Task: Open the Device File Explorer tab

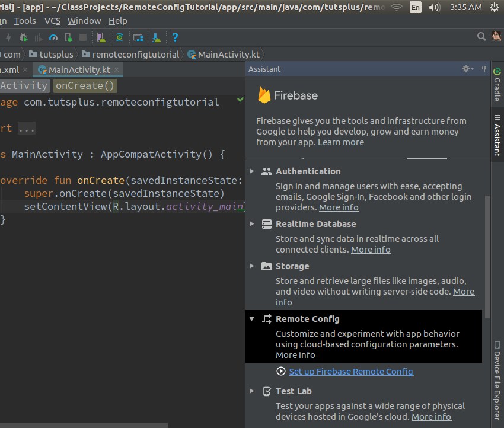Action: 497,380
